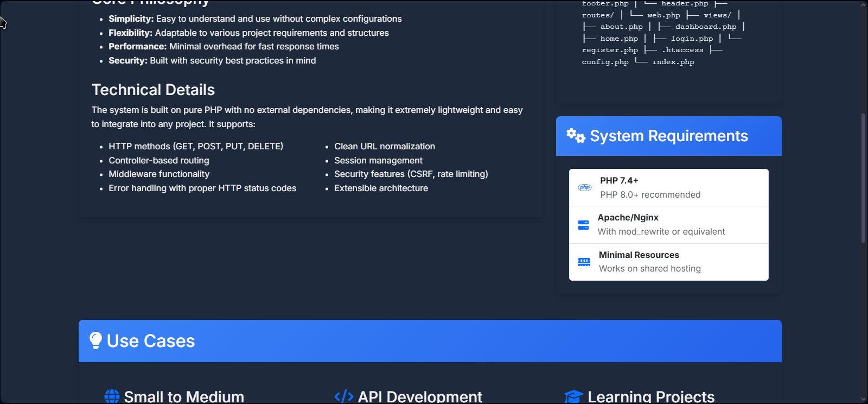Click the PHP logo icon
Viewport: 868px width, 404px height.
point(585,188)
